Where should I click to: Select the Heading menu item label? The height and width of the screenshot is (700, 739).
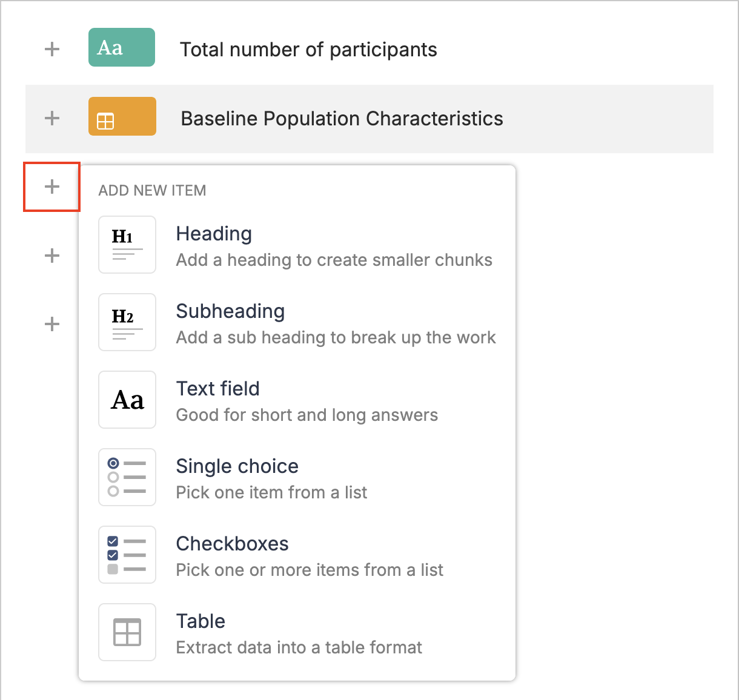click(x=214, y=234)
